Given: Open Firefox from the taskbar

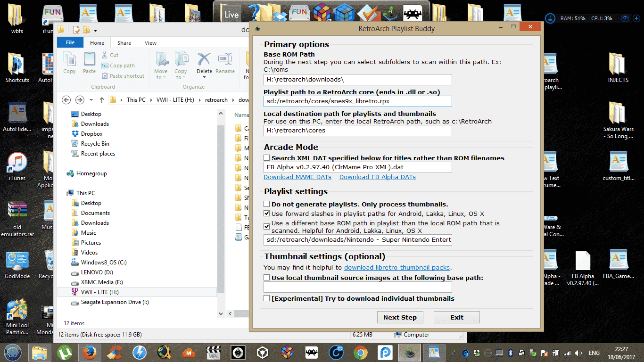Looking at the screenshot, I should (x=89, y=352).
